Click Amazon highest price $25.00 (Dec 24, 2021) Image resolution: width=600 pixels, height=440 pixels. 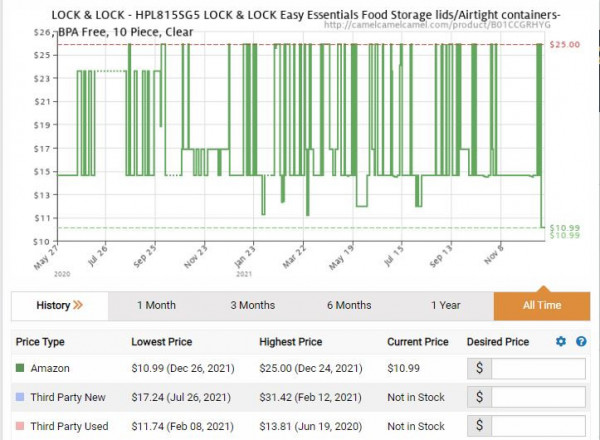pyautogui.click(x=311, y=368)
